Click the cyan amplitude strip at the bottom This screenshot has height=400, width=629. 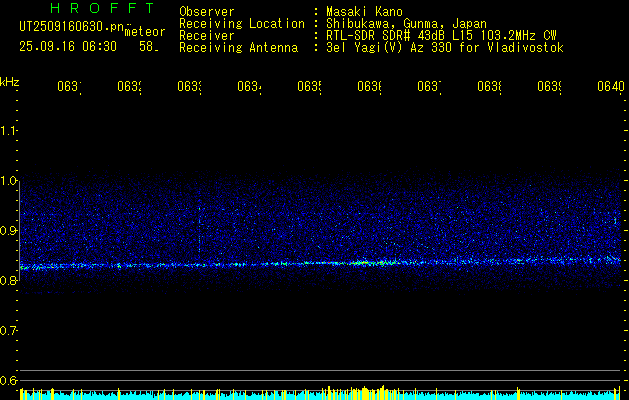click(320, 394)
